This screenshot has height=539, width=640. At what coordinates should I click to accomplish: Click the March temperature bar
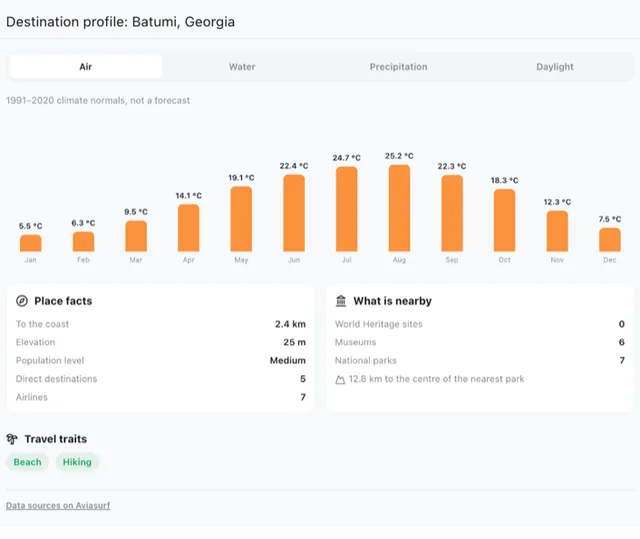coord(136,236)
